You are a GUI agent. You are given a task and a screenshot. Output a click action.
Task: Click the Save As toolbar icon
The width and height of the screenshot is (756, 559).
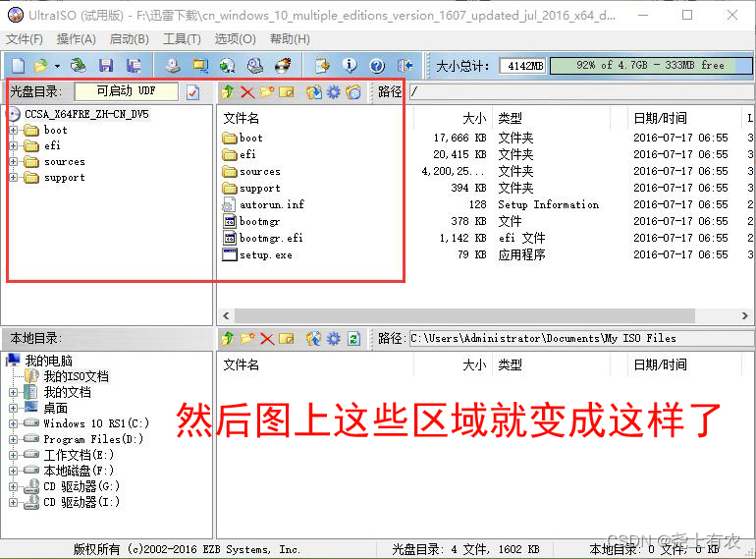tap(134, 65)
